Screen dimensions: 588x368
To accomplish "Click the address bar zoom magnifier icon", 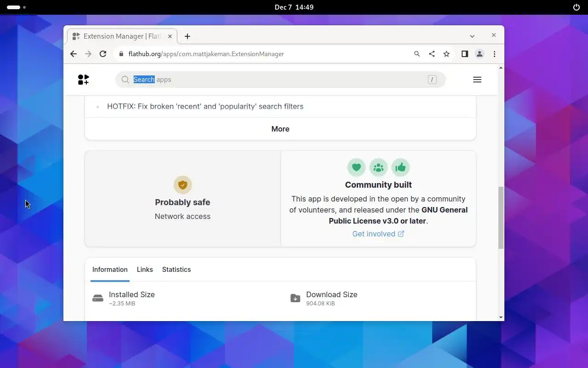I will [x=417, y=54].
